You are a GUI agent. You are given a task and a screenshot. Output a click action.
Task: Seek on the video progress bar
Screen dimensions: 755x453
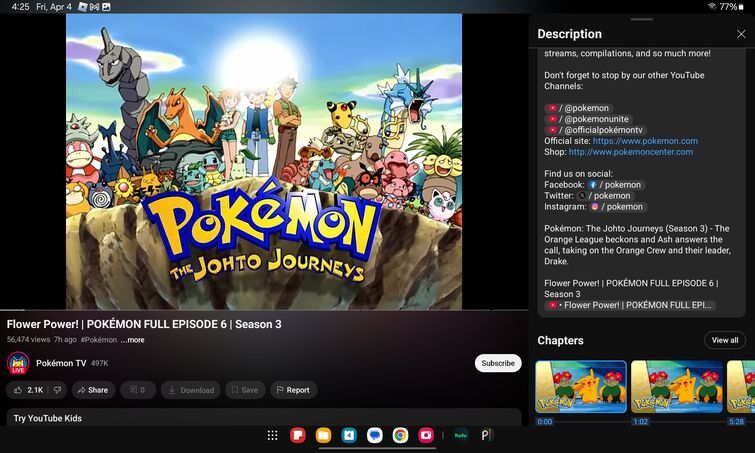pyautogui.click(x=264, y=310)
